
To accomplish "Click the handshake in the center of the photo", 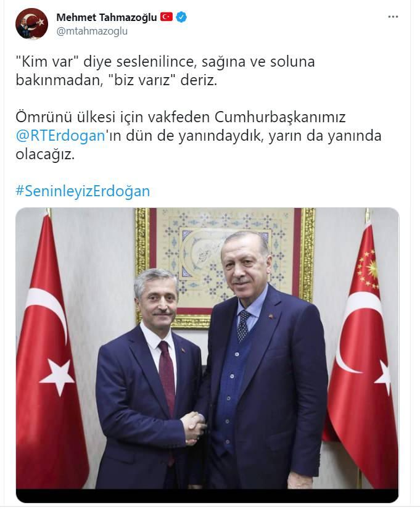I will point(194,428).
